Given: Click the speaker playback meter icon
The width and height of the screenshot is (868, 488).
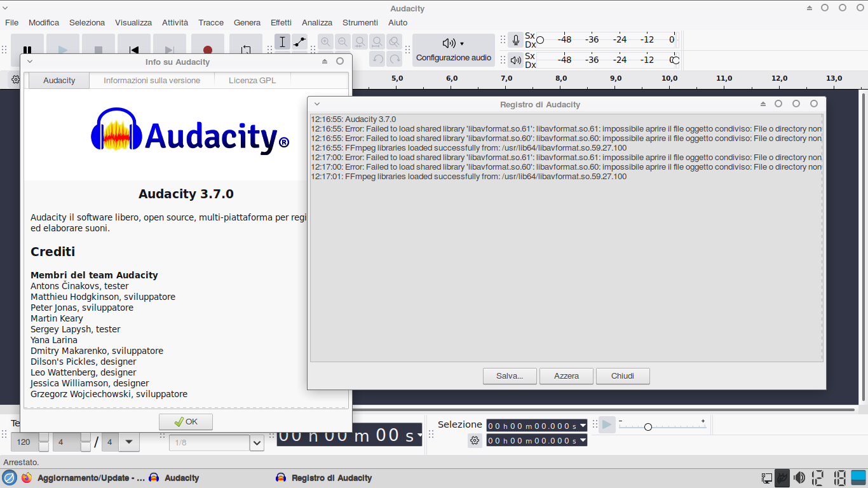Looking at the screenshot, I should pyautogui.click(x=516, y=60).
